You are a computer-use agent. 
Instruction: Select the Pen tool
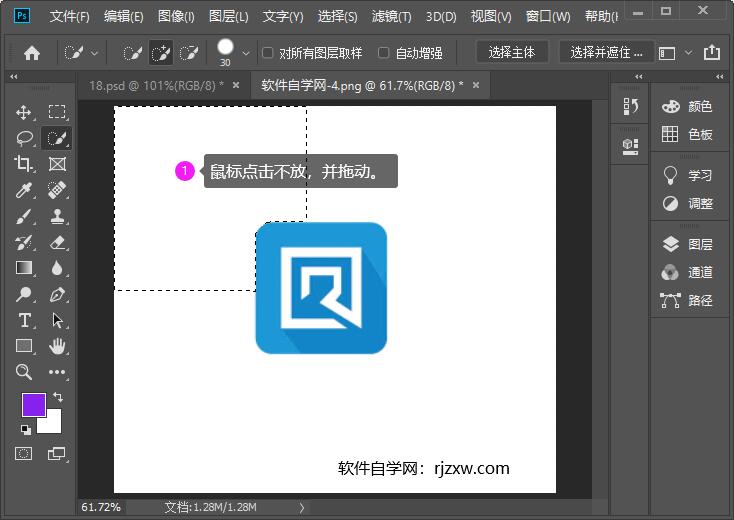tap(57, 295)
